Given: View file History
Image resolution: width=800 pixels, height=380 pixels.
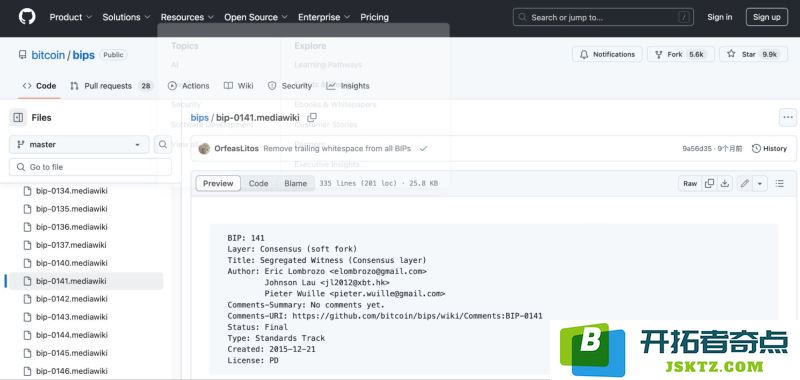Looking at the screenshot, I should click(769, 148).
